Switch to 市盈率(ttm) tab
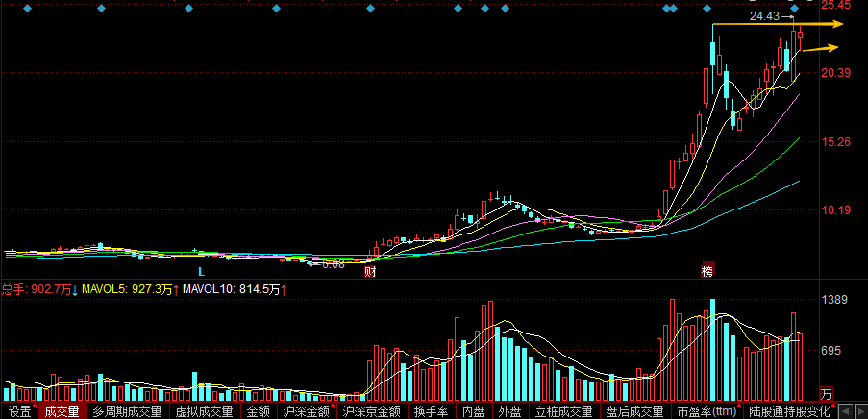 point(707,411)
